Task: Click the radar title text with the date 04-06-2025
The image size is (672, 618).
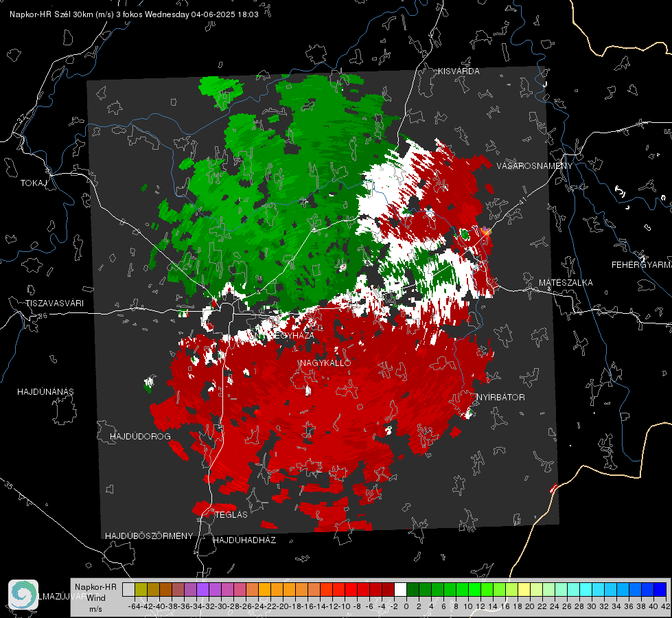Action: (134, 14)
